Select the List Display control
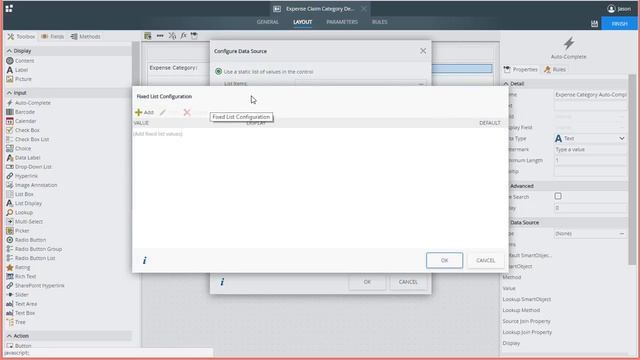 (24, 203)
